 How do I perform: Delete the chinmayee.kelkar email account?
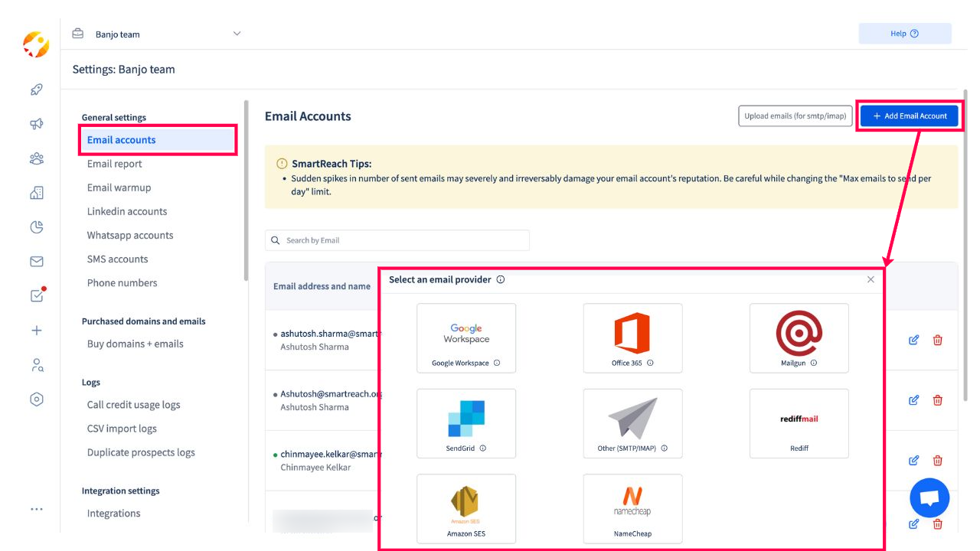tap(937, 461)
